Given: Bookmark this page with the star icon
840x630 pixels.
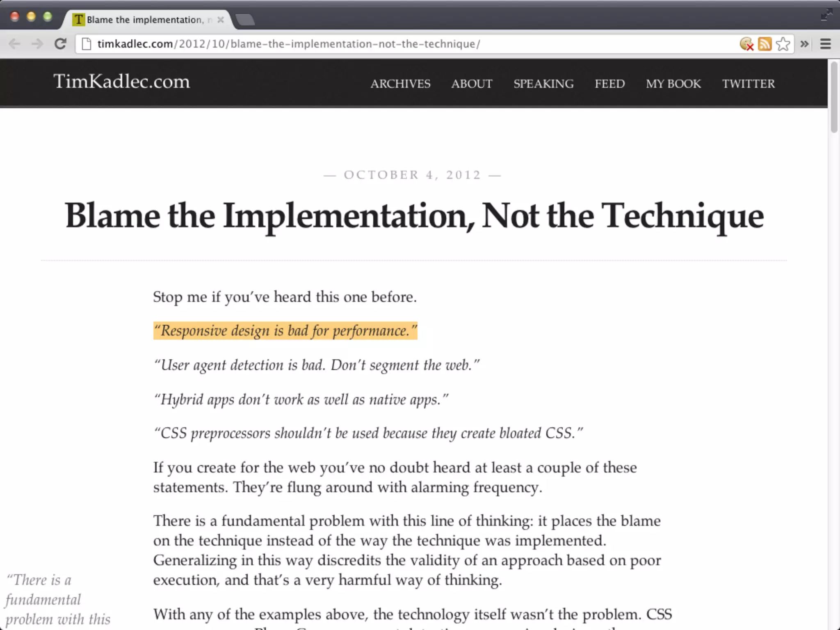Looking at the screenshot, I should point(783,44).
